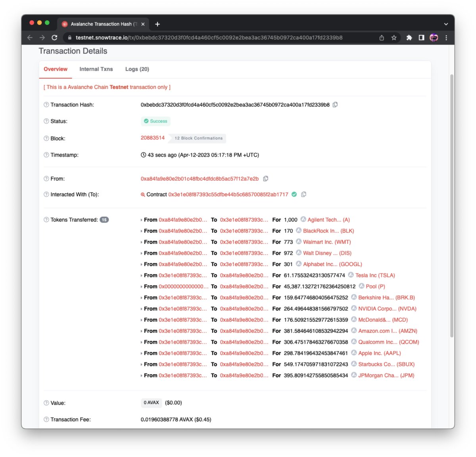Open the Berkshire Ha... (BRK.B) token link

coord(386,298)
